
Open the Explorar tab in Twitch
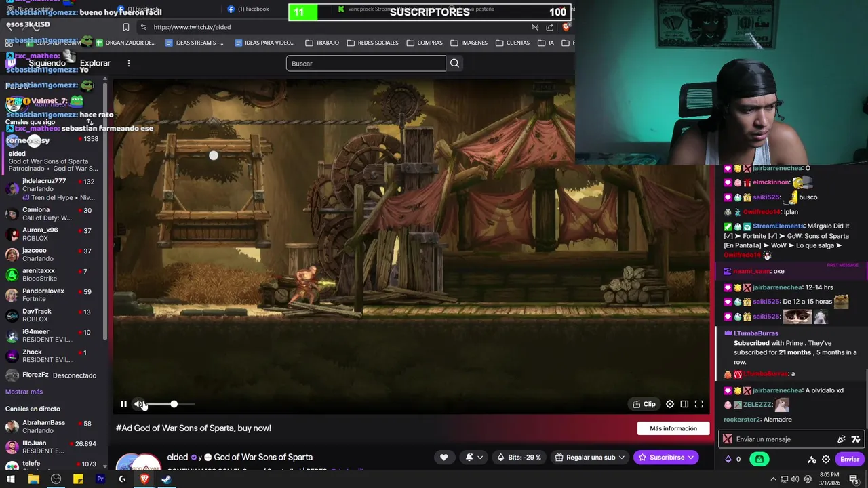[x=95, y=63]
